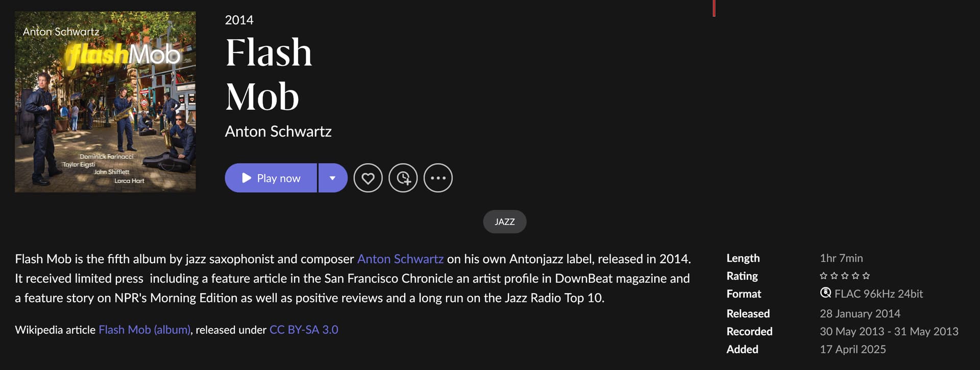Open the Anton Schwartz link in description

tap(400, 259)
